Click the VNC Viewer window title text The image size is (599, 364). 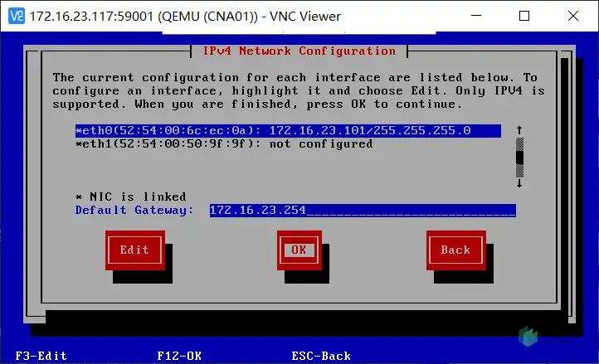tap(185, 17)
